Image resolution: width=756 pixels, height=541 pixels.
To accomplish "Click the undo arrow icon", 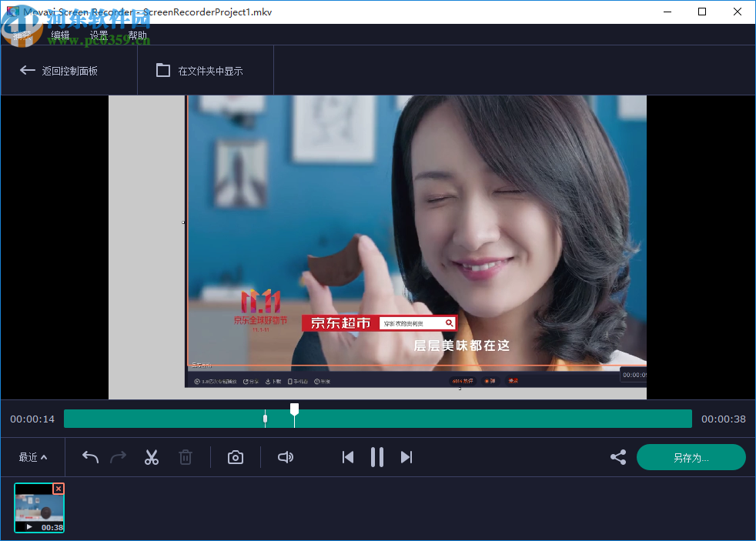I will (x=89, y=456).
